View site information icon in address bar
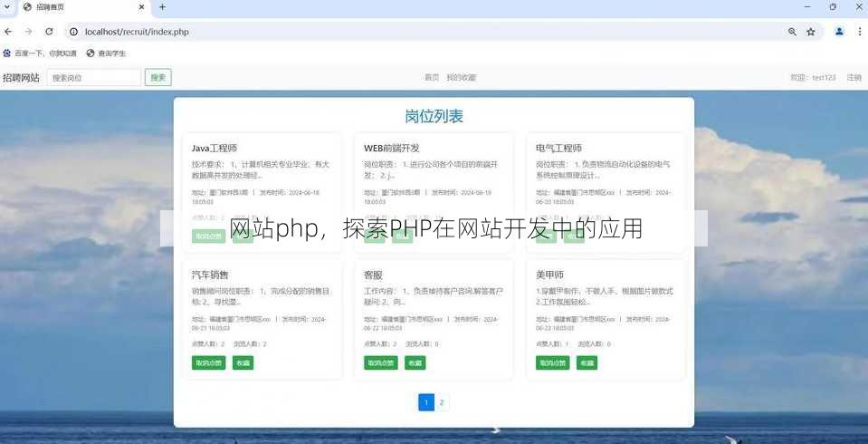This screenshot has width=868, height=444. click(73, 32)
